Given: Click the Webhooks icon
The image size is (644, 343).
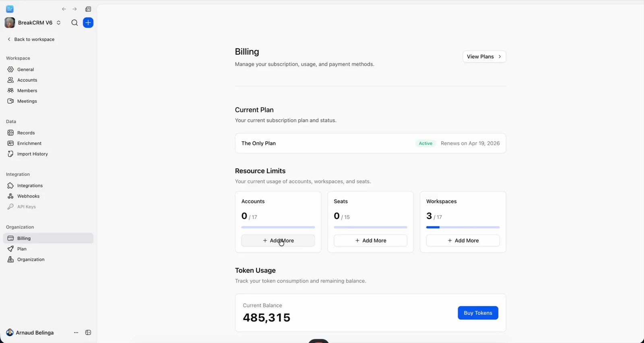Looking at the screenshot, I should tap(10, 196).
